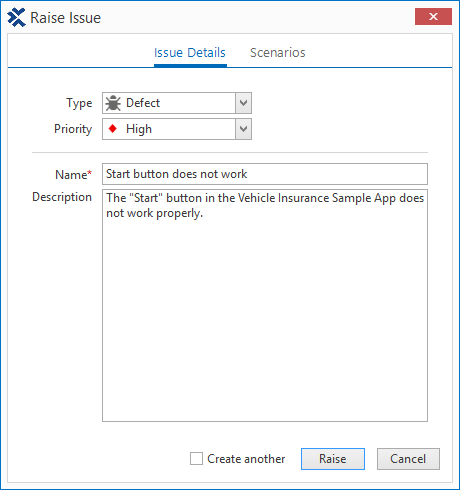Select the Defect text in Type combo box
The width and height of the screenshot is (460, 490).
(x=143, y=103)
